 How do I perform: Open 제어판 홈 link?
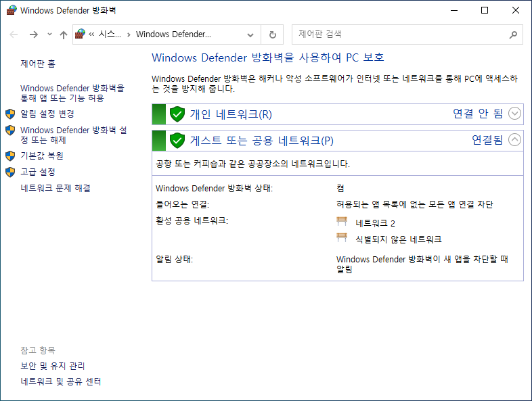(38, 64)
